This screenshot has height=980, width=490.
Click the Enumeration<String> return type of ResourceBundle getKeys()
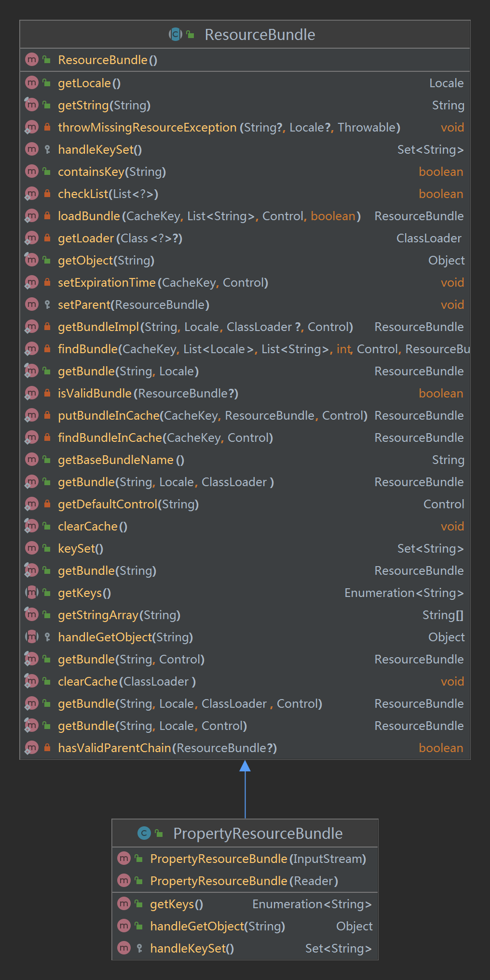pos(404,593)
